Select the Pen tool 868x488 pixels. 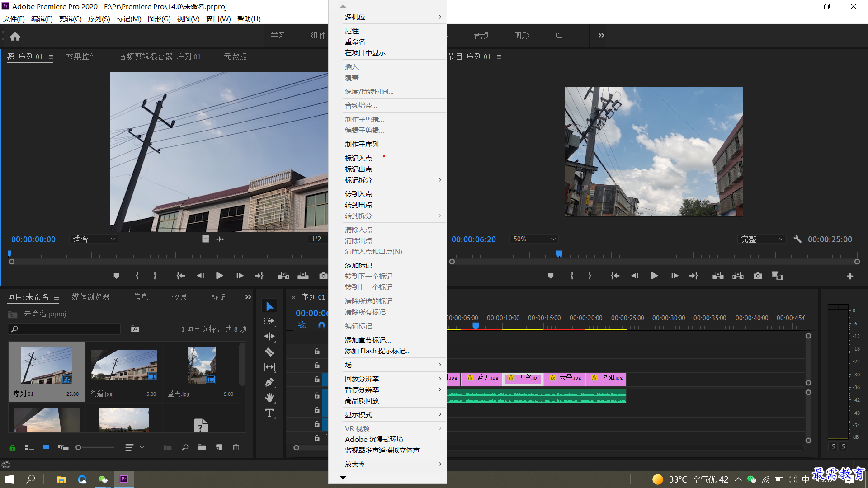coord(269,383)
